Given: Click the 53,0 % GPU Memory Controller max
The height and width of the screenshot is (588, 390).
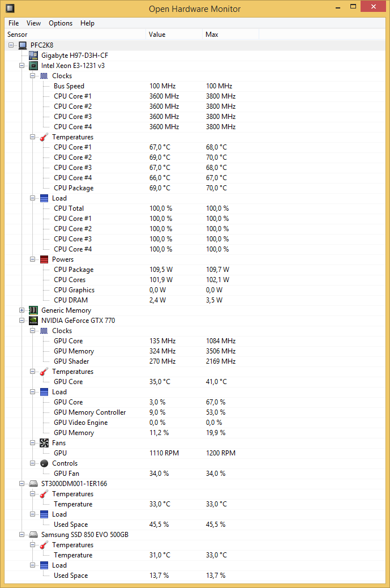Looking at the screenshot, I should [216, 412].
